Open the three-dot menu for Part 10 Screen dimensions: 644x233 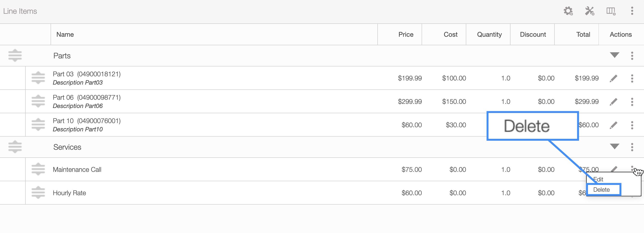click(x=632, y=125)
